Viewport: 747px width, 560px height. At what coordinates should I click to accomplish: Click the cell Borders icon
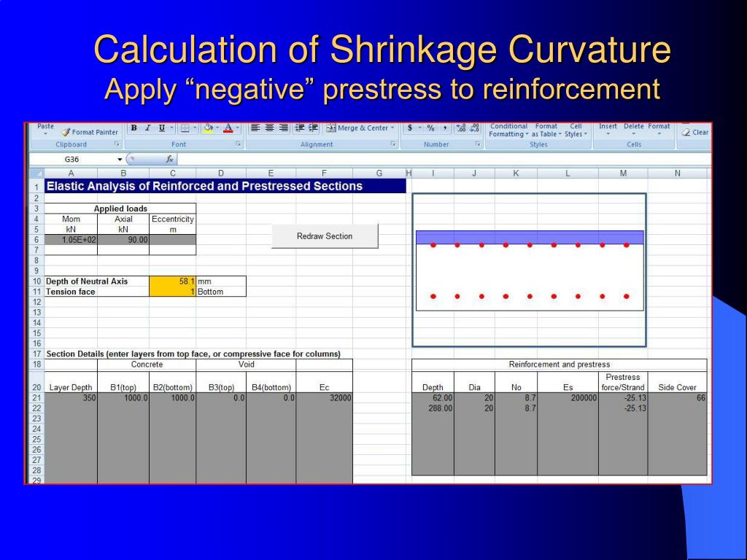pos(185,128)
